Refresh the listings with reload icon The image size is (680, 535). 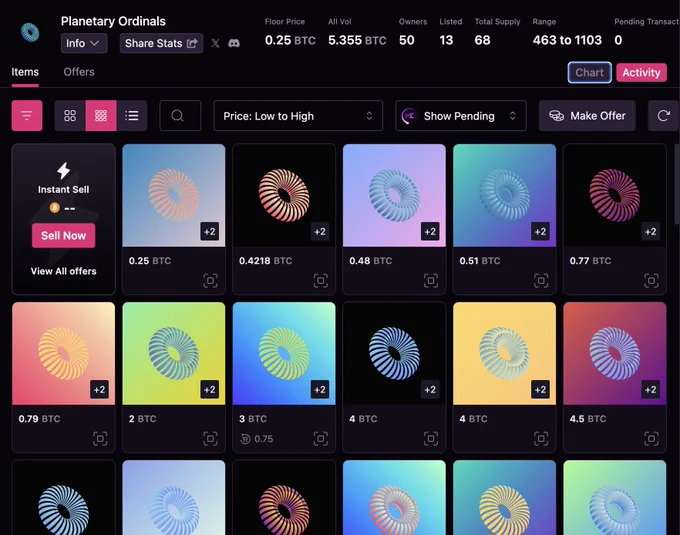(x=663, y=116)
